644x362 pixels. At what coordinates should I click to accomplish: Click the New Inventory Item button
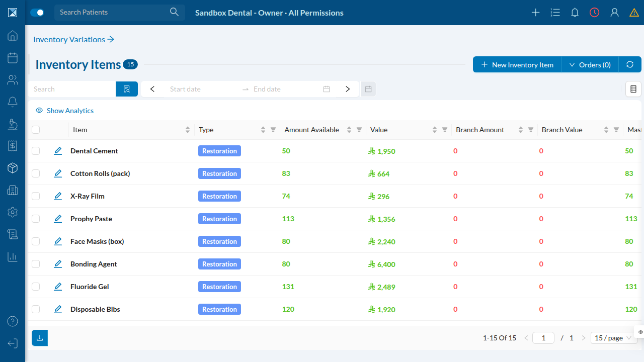(517, 64)
